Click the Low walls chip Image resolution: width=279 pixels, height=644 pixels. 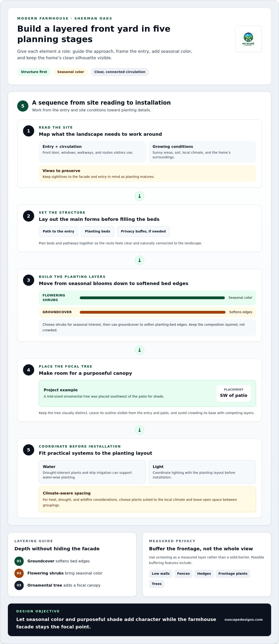pyautogui.click(x=161, y=574)
